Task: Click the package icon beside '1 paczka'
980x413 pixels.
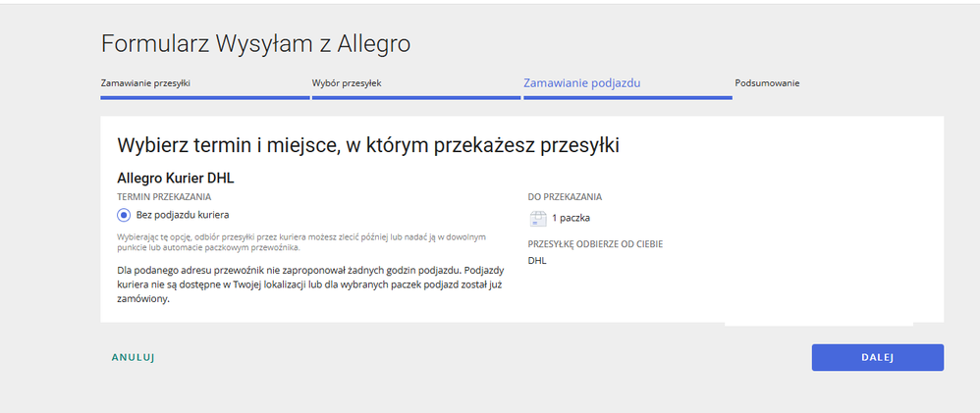Action: point(537,218)
